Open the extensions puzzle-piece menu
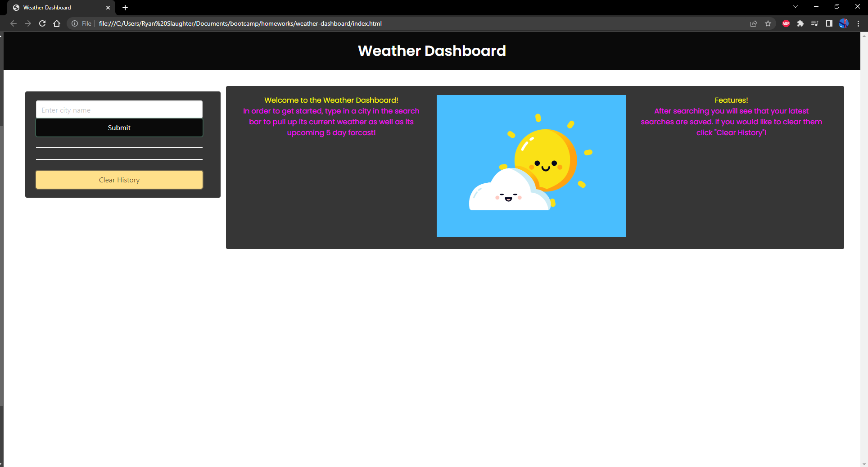 (801, 23)
